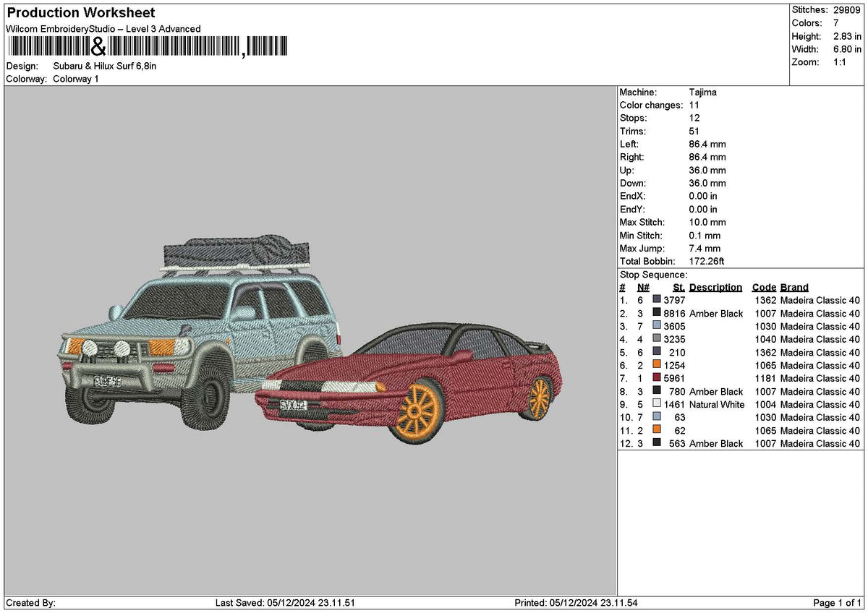Select the EndX label
Image resolution: width=868 pixels, height=613 pixels.
coord(633,197)
